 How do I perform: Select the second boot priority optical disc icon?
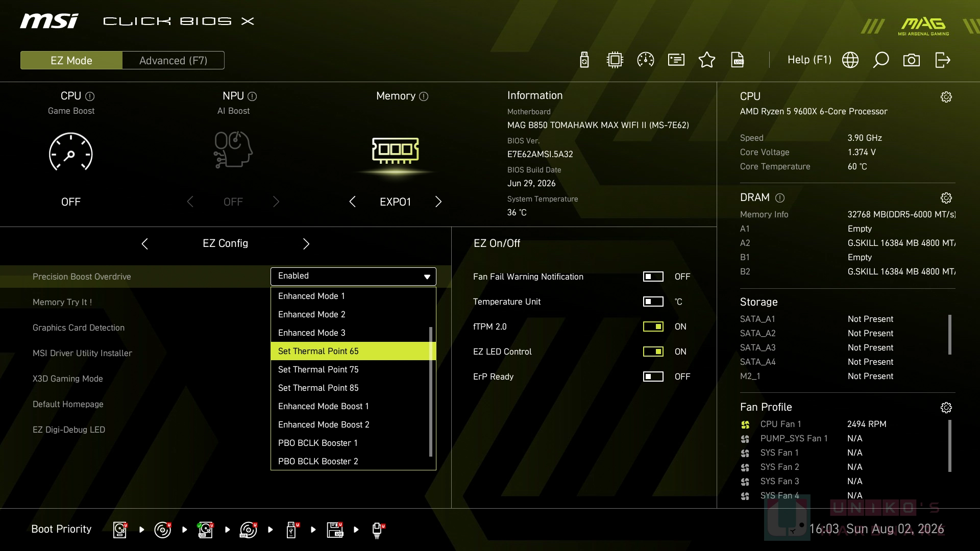pos(163,530)
